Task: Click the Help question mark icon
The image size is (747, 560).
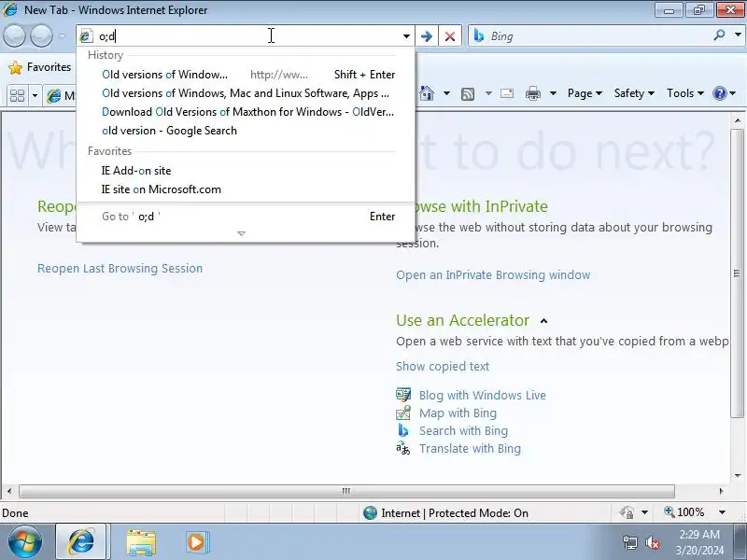Action: click(x=719, y=93)
